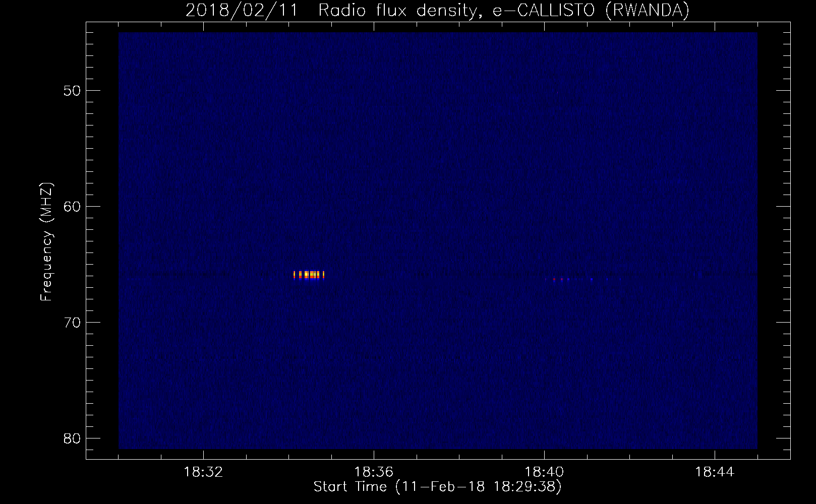Click the 70 frequency tick label

[x=72, y=322]
